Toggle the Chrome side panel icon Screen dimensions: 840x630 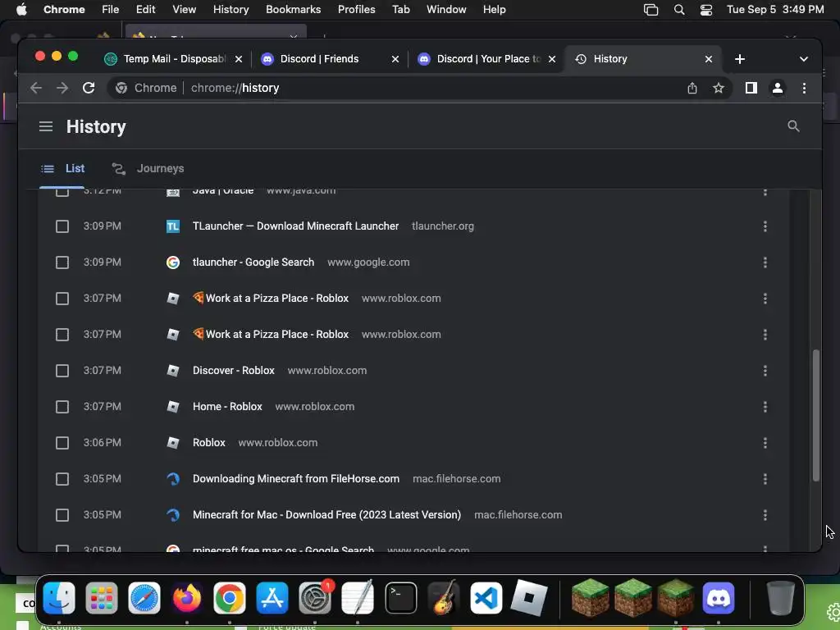coord(751,88)
